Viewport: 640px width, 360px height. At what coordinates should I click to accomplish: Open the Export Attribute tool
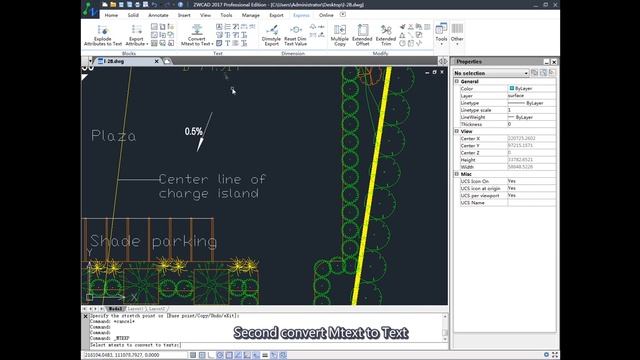coord(136,35)
